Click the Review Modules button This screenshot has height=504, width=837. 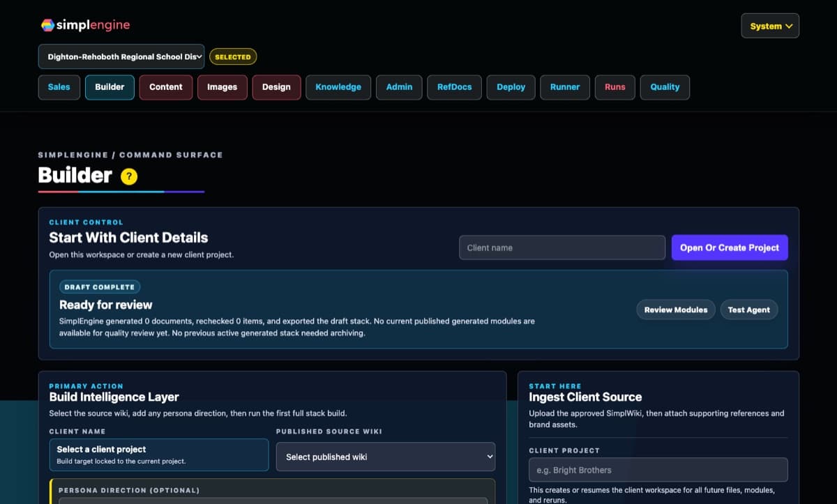(676, 310)
